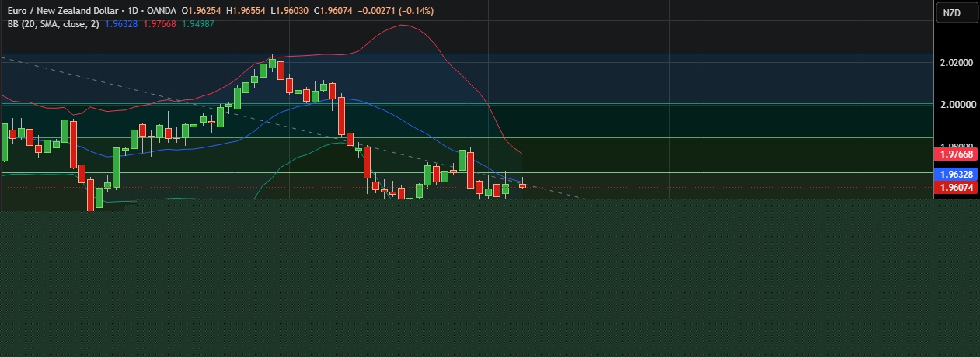Click the 2.00000 price axis label
Screen dimensions: 980x357
[x=956, y=104]
